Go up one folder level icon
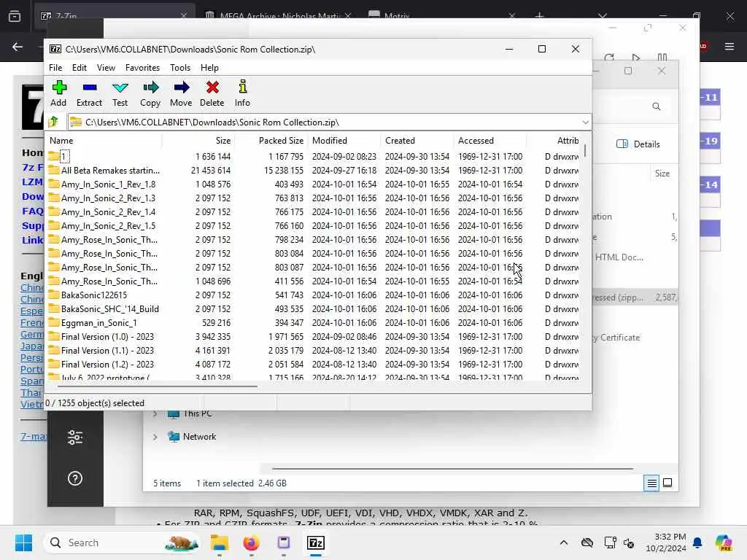Screen dimensions: 747x560 (53, 122)
